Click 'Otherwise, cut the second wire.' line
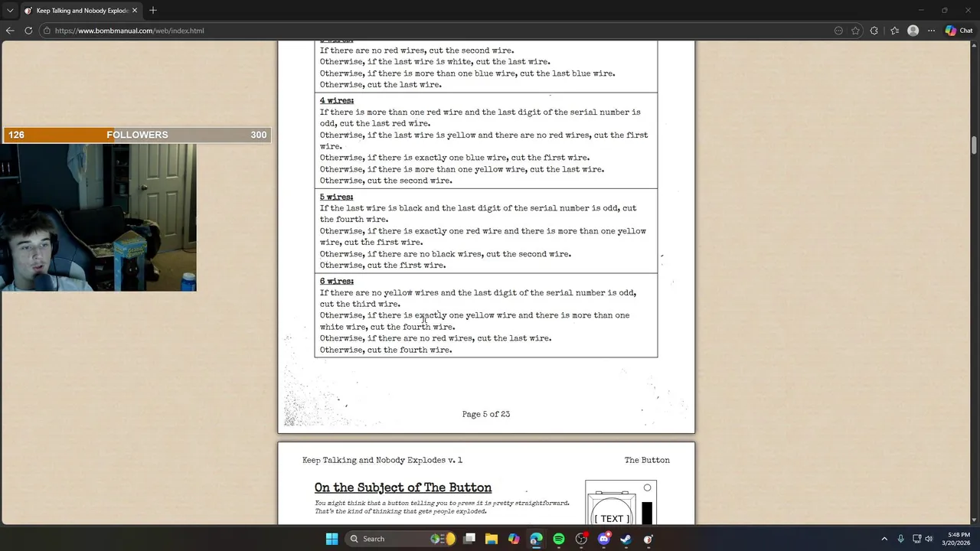 point(386,181)
